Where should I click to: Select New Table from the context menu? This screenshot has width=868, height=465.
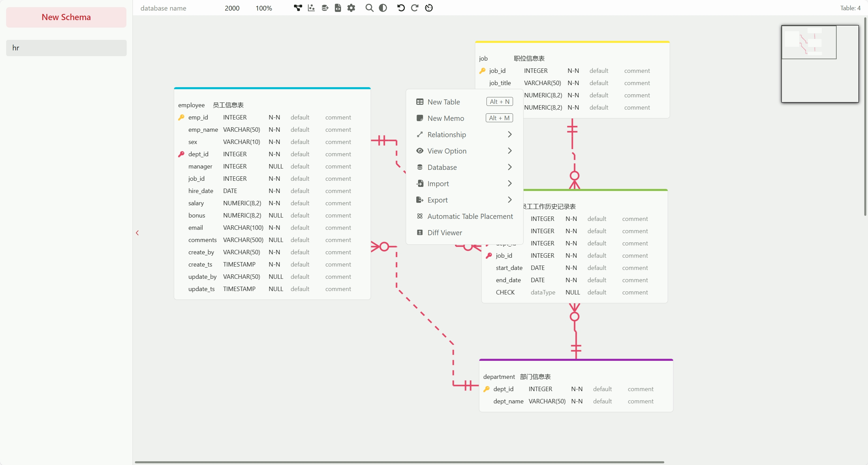(444, 102)
